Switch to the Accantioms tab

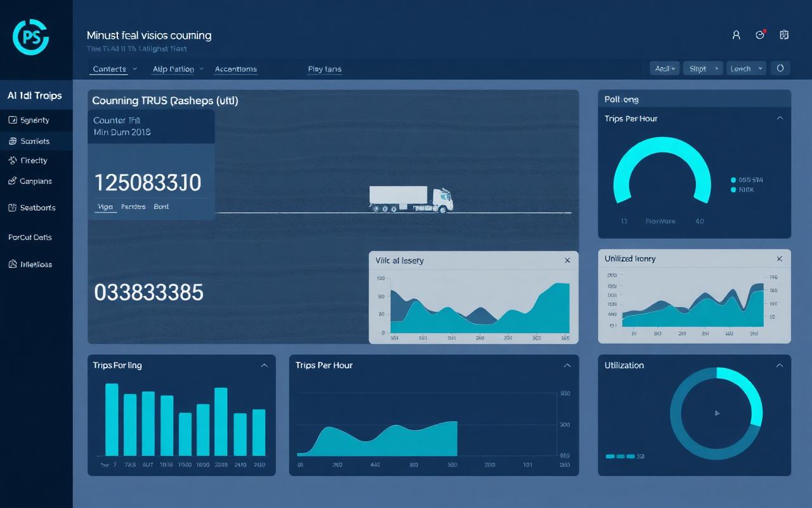coord(235,69)
